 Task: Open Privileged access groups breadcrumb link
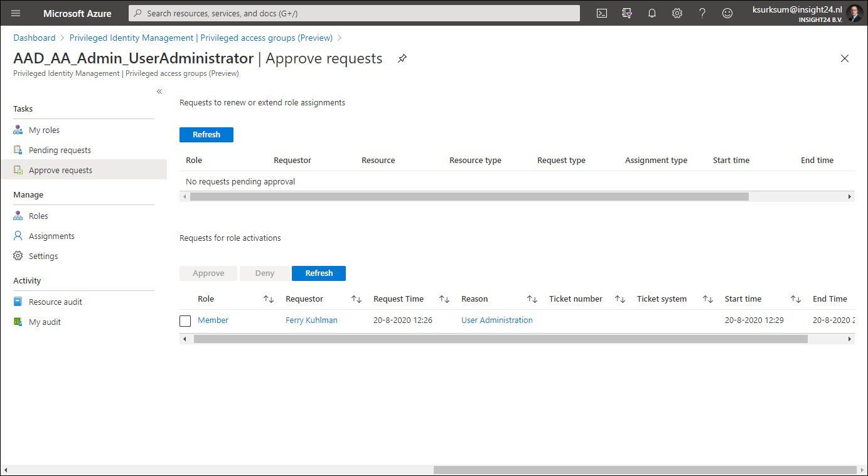click(x=201, y=38)
